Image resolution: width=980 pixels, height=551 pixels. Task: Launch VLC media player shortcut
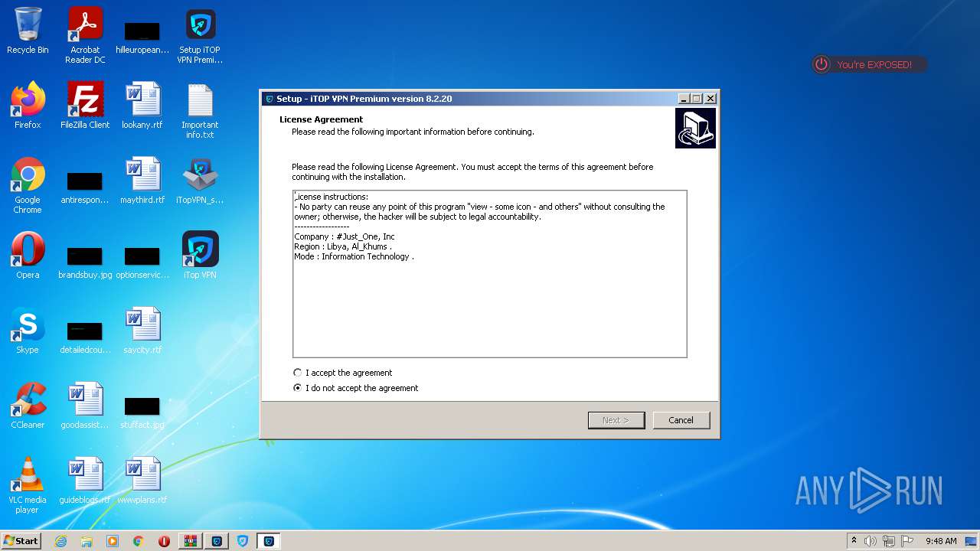point(28,486)
